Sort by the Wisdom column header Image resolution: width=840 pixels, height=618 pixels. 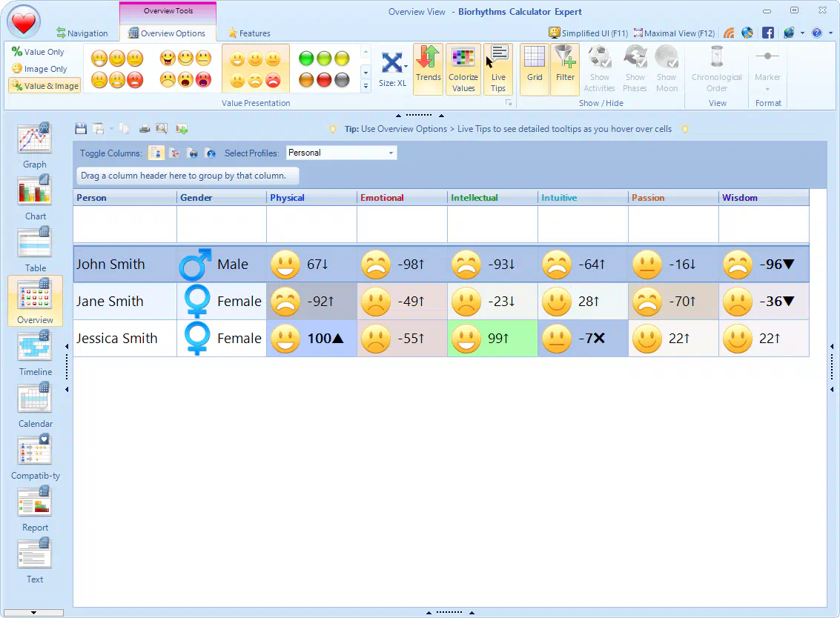tap(764, 198)
